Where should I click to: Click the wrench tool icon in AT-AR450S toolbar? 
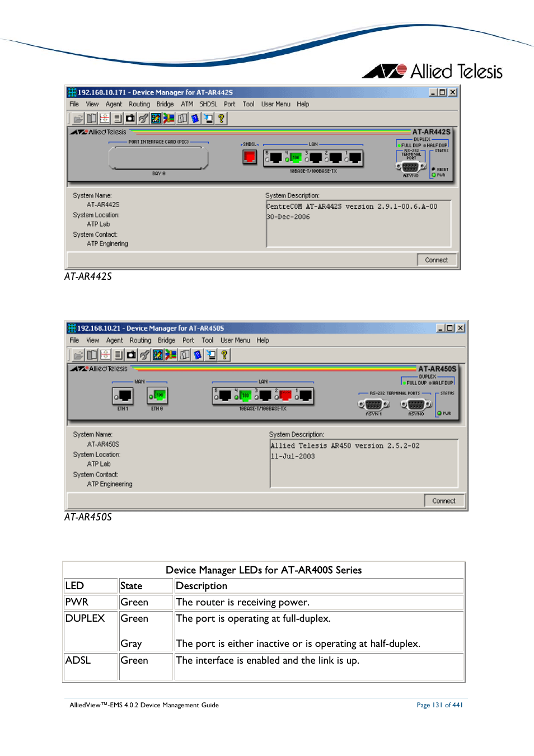tap(144, 355)
